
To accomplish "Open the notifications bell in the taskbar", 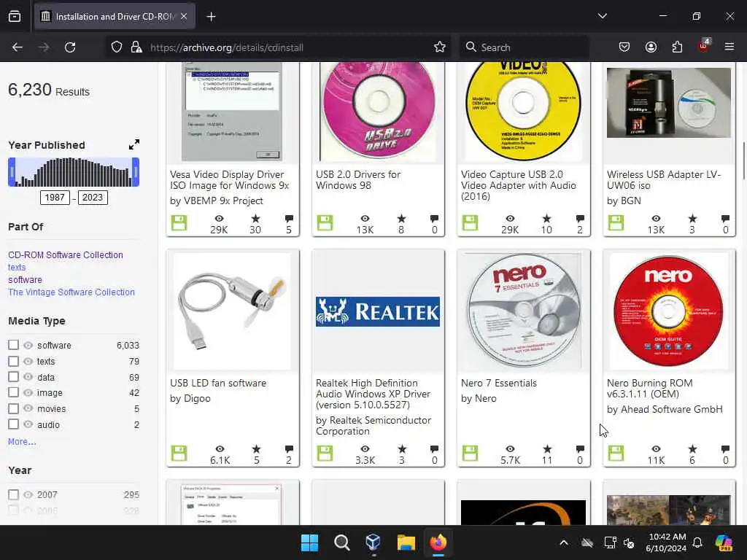I will (697, 542).
